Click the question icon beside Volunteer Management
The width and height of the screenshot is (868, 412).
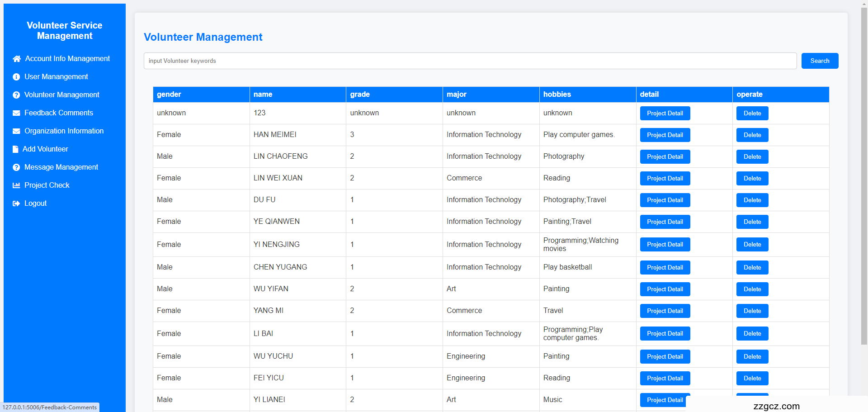[x=16, y=95]
